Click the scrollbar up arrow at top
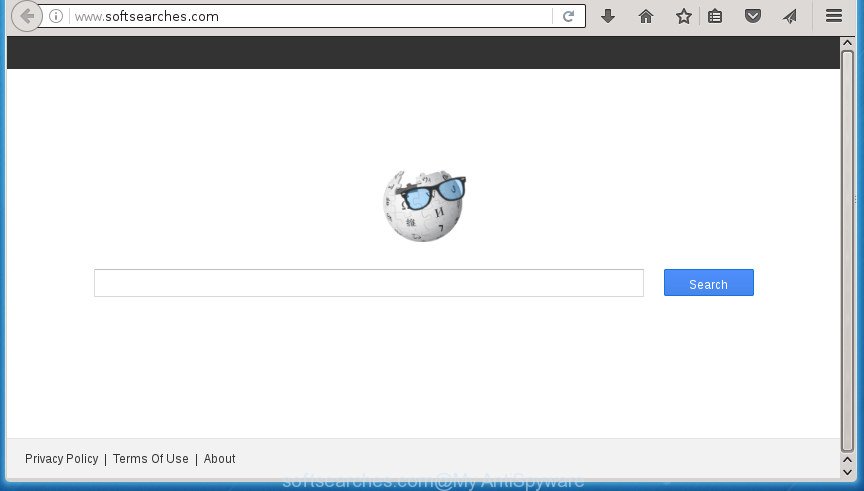The height and width of the screenshot is (491, 864). [x=847, y=42]
